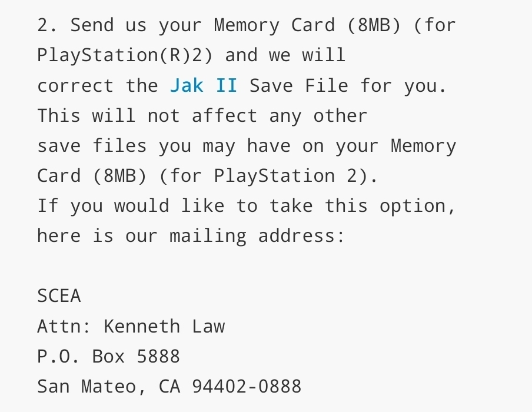Viewport: 532px width, 412px height.
Task: Open the Jak II link
Action: (203, 86)
